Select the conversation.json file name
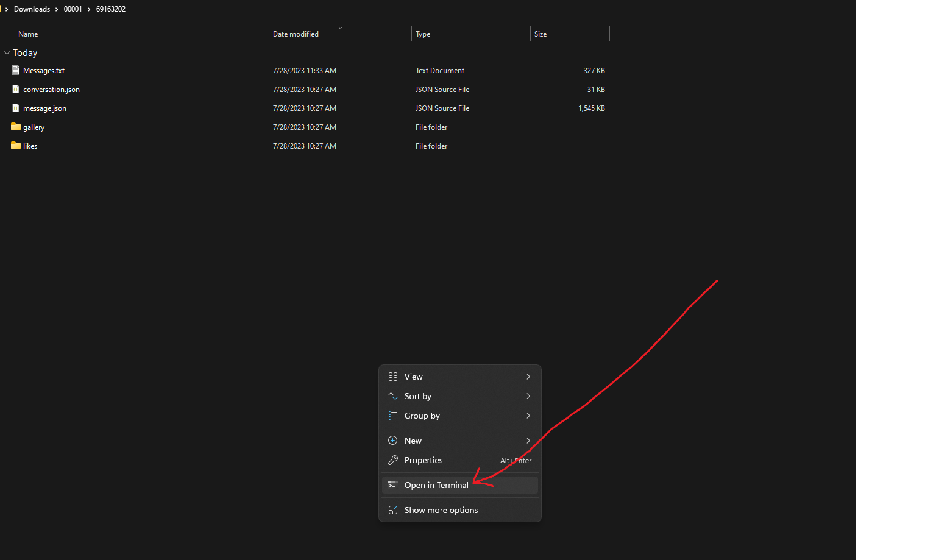The image size is (936, 560). [x=51, y=90]
